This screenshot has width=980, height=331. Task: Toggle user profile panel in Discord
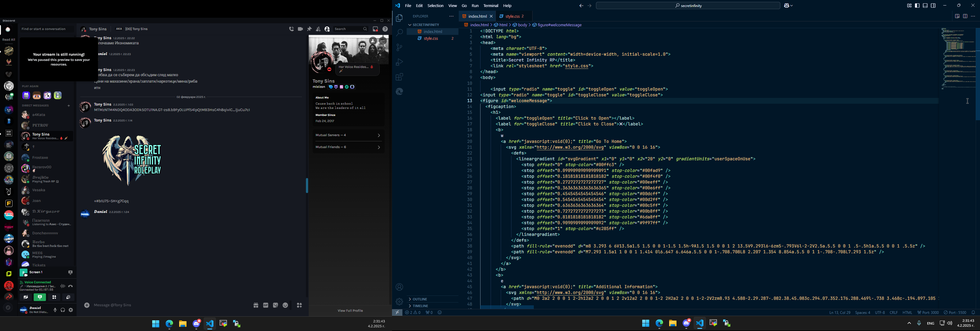point(327,29)
